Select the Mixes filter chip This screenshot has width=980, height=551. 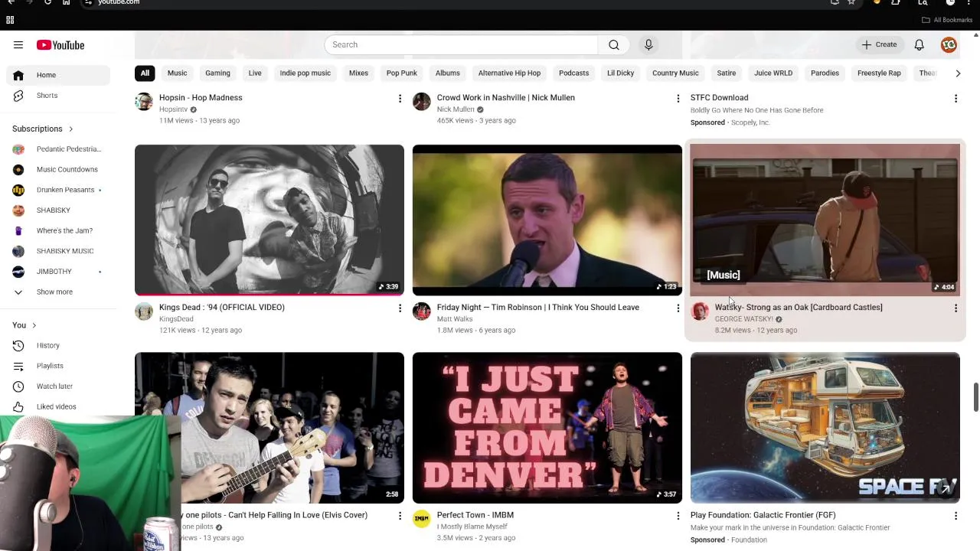coord(358,73)
